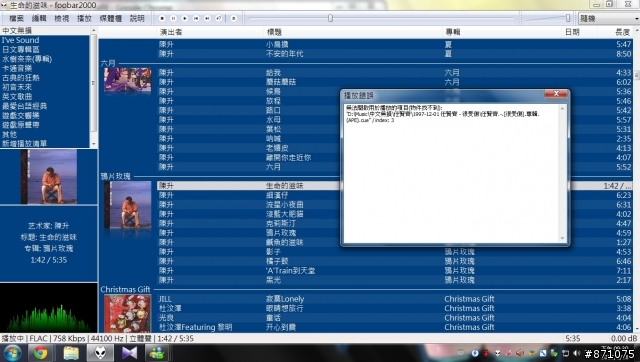The height and width of the screenshot is (362, 640).
Task: Select the 水樹奈奈(專輯) playlist
Action: pos(45,59)
